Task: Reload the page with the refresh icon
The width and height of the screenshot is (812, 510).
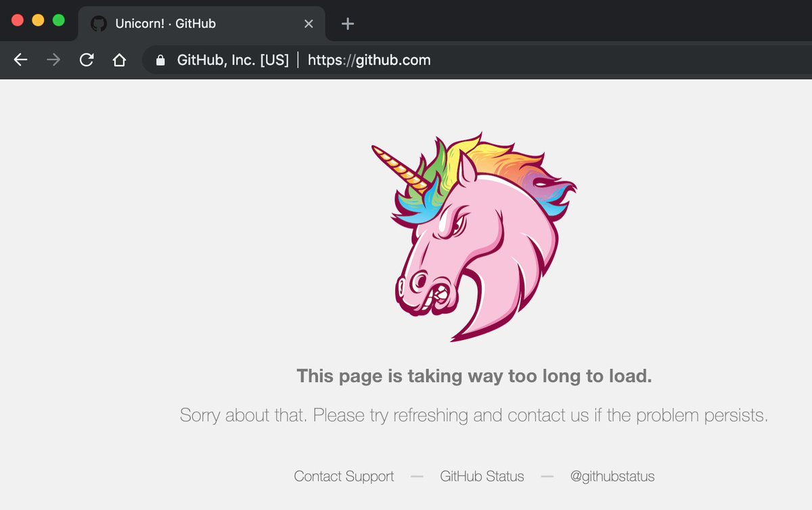Action: pyautogui.click(x=87, y=60)
